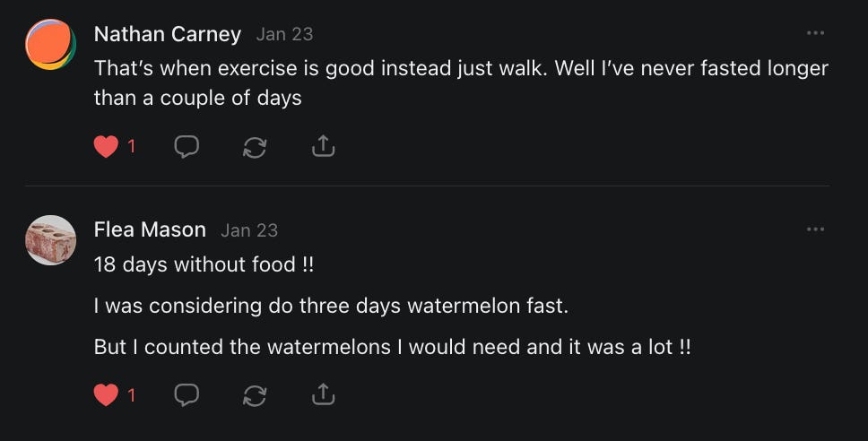Image resolution: width=868 pixels, height=441 pixels.
Task: Open Flea Mason's profile name link
Action: pyautogui.click(x=150, y=230)
